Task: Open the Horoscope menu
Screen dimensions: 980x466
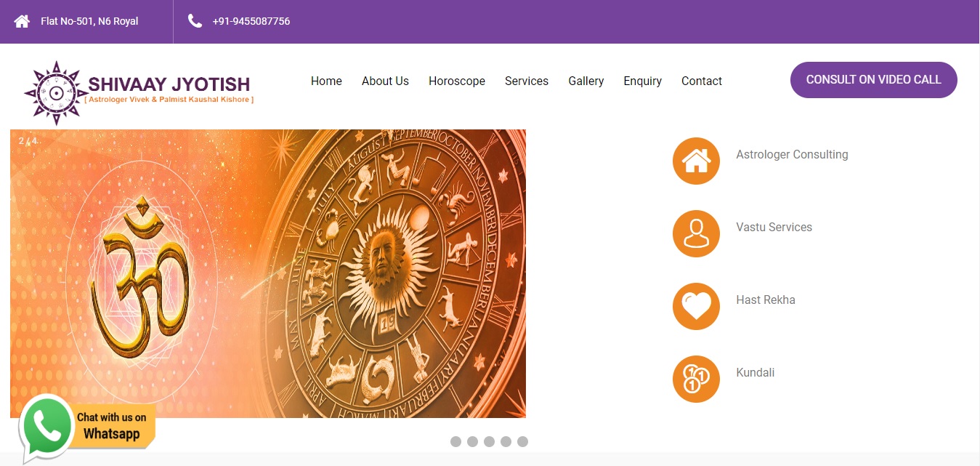Action: (x=457, y=81)
